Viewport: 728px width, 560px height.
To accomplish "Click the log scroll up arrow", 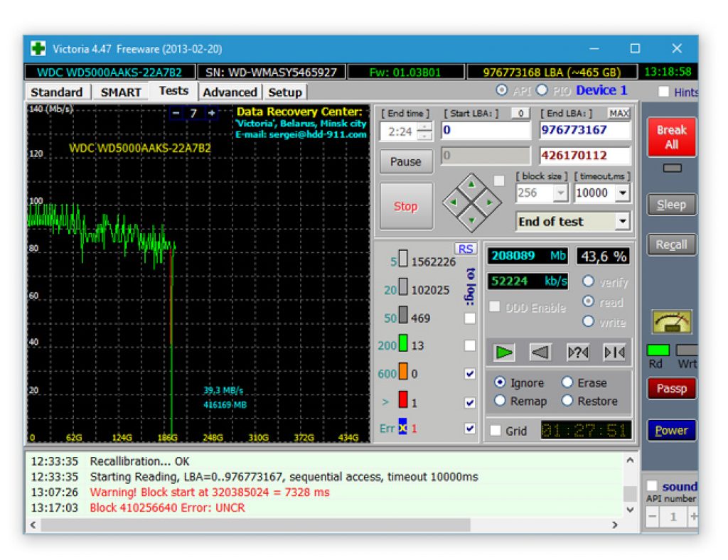I will (630, 461).
